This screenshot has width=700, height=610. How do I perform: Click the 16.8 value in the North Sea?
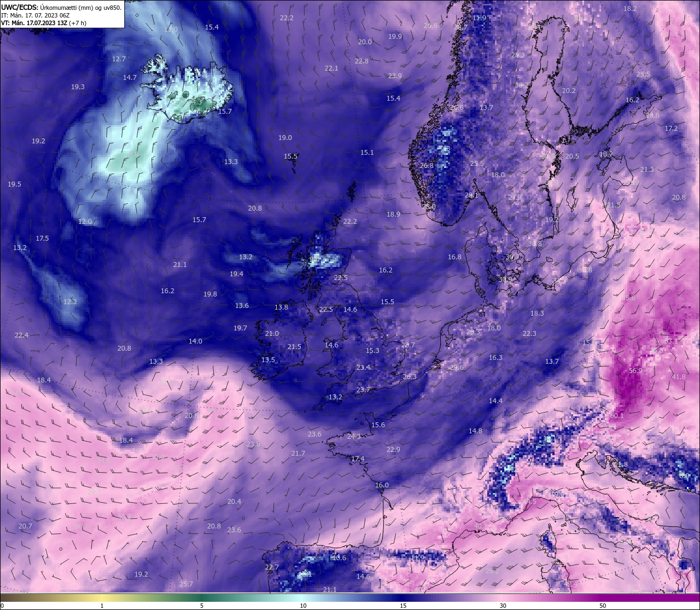[454, 257]
